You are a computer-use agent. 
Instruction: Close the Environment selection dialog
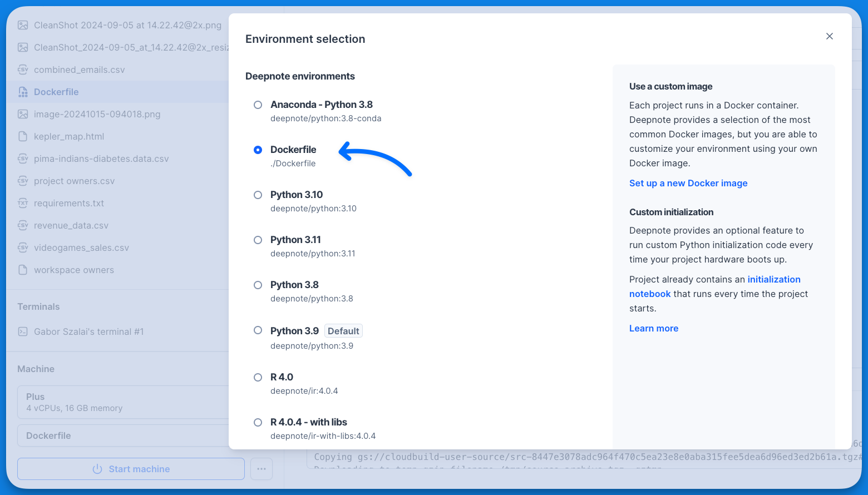[830, 36]
